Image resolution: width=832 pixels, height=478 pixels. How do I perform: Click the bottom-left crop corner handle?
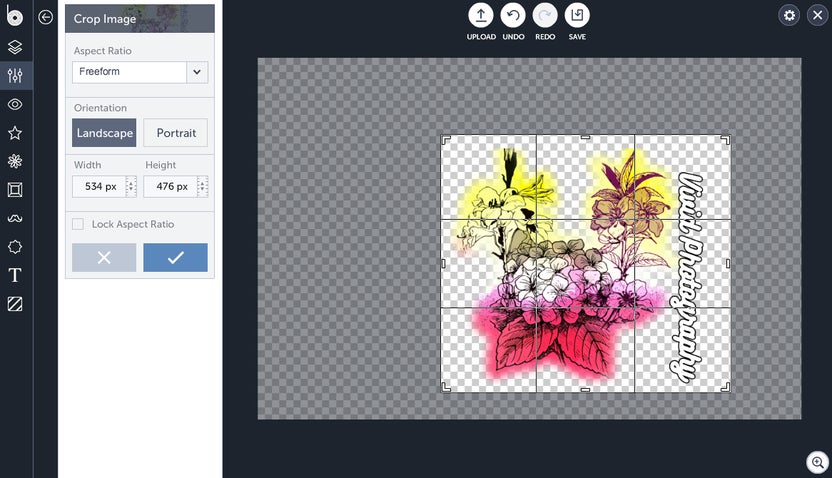[446, 387]
